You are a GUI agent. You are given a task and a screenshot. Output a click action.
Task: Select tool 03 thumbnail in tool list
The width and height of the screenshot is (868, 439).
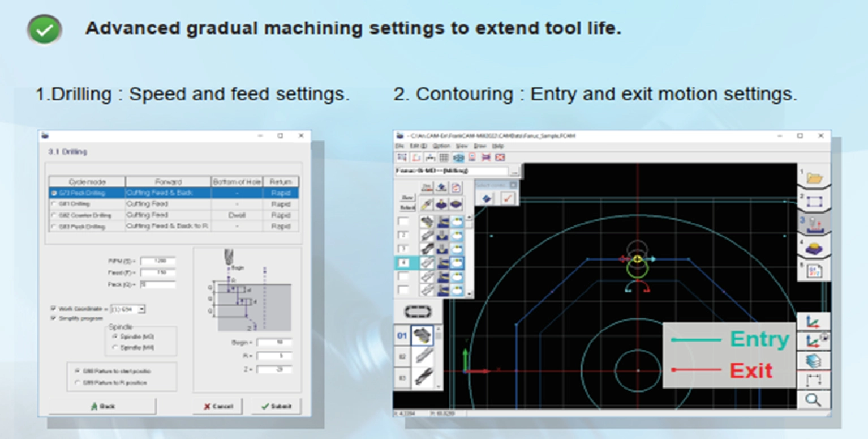(x=423, y=377)
